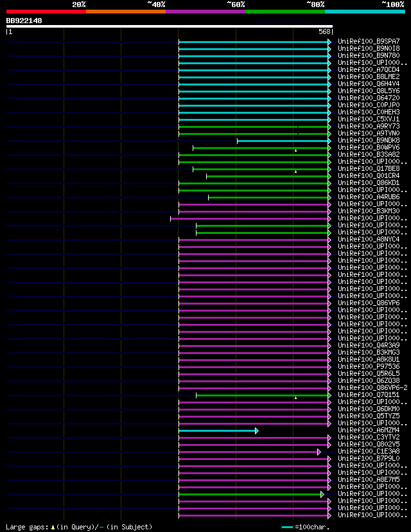
Task: Choose UniRef100_Q6DKM0 from the hits
Action: (369, 409)
